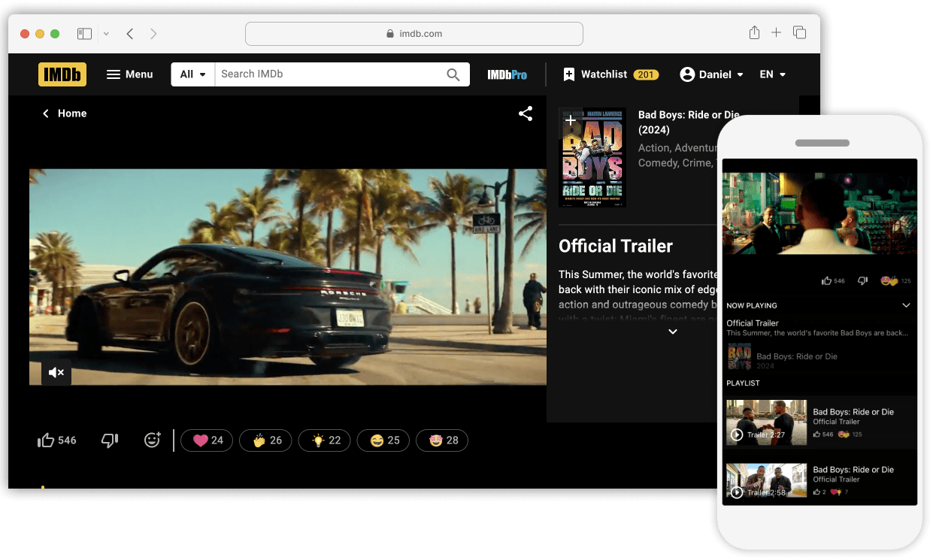Click the Bad Boys movie poster image

click(592, 158)
